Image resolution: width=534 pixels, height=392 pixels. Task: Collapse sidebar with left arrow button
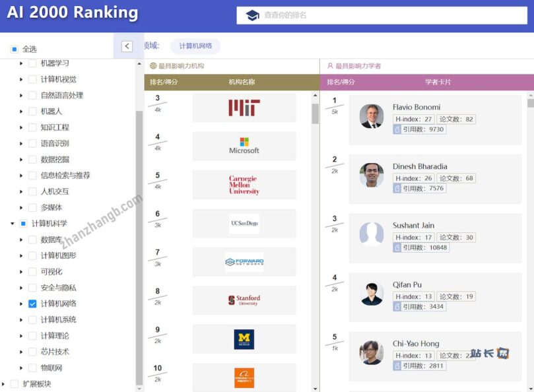[x=127, y=46]
